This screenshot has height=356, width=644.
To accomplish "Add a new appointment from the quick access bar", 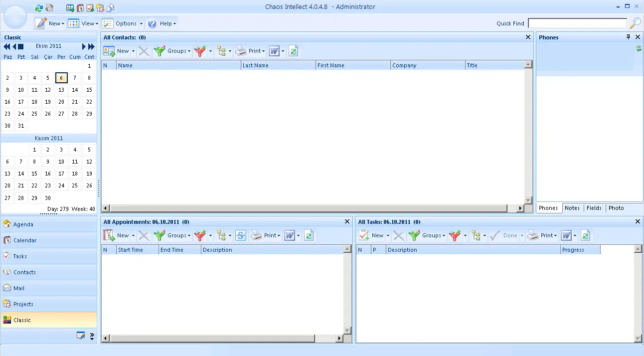I will 80,7.
